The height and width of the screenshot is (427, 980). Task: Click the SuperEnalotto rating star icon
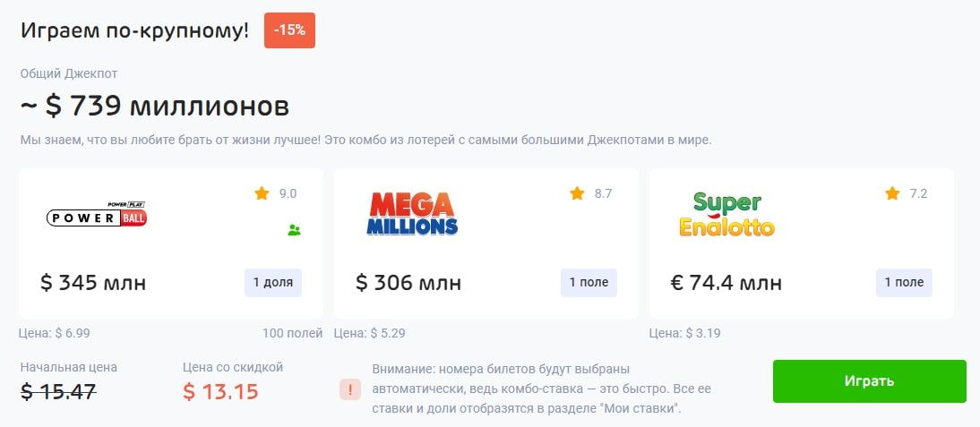[x=892, y=193]
